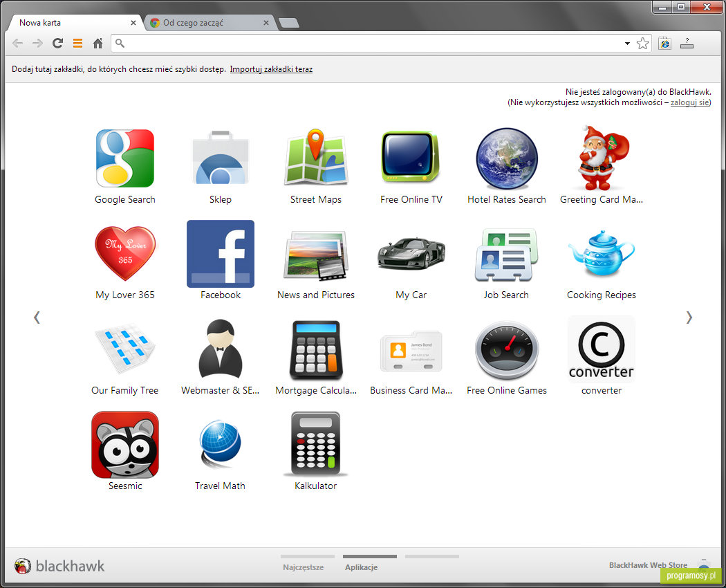Viewport: 726px width, 588px height.
Task: Open the orange BlackHawk menu button
Action: click(77, 44)
